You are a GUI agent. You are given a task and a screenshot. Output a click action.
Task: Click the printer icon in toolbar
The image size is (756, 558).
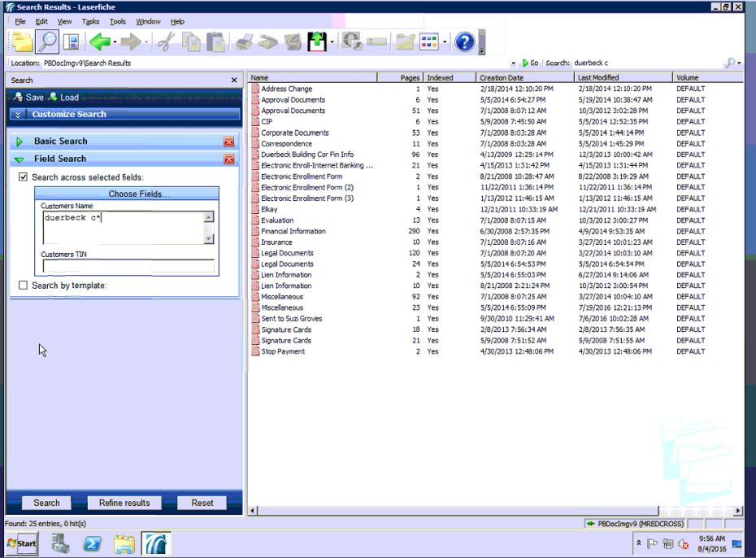pyautogui.click(x=244, y=43)
